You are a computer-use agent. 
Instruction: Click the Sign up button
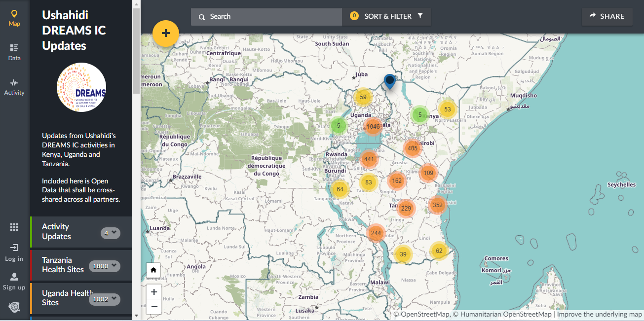click(x=14, y=281)
